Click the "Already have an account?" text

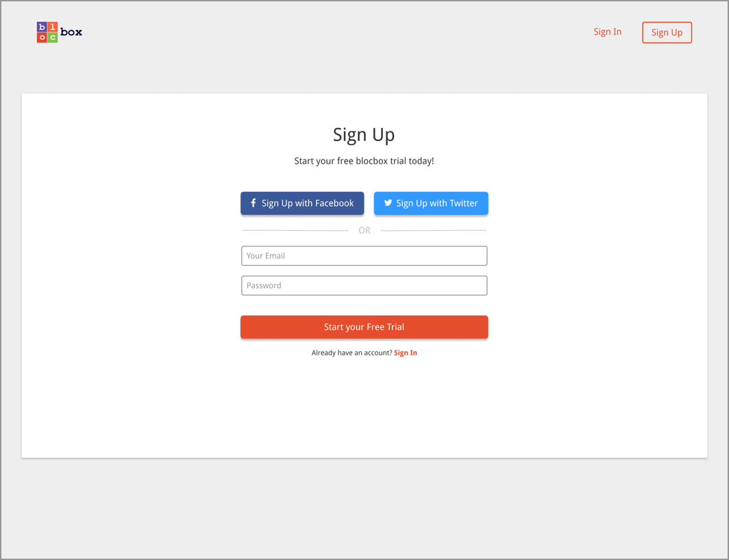[x=352, y=353]
